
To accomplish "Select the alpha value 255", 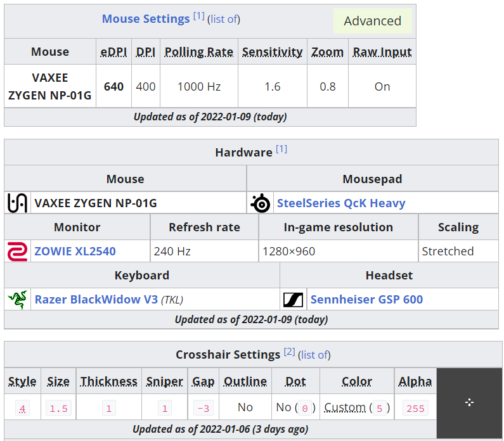I will [415, 408].
